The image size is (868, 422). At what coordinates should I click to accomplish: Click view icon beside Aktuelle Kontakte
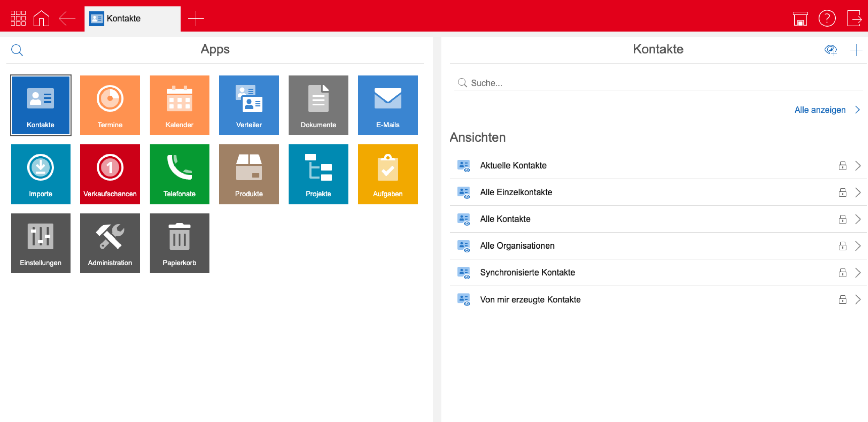pyautogui.click(x=464, y=166)
